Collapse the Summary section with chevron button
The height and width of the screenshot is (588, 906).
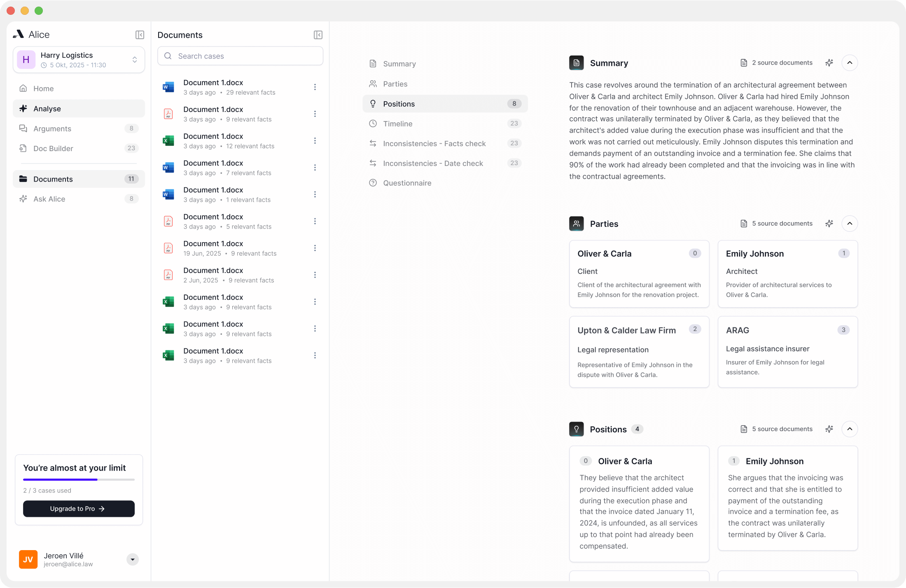[850, 63]
